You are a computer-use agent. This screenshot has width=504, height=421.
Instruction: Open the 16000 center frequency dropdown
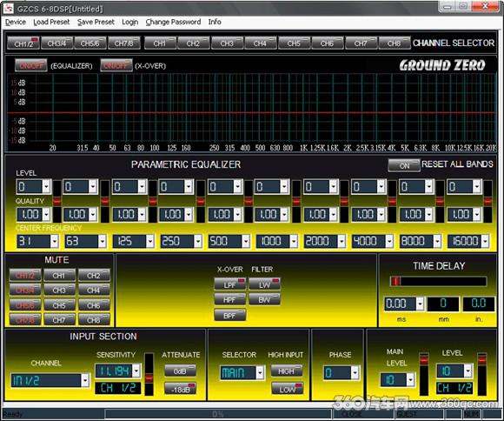click(x=485, y=241)
